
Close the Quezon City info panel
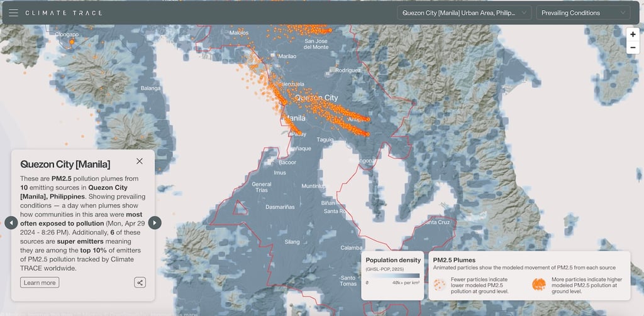click(x=140, y=161)
